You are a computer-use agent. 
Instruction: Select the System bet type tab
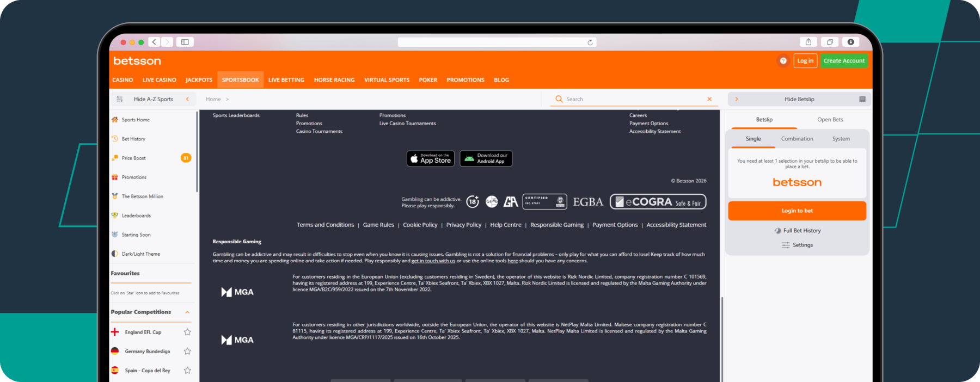841,139
